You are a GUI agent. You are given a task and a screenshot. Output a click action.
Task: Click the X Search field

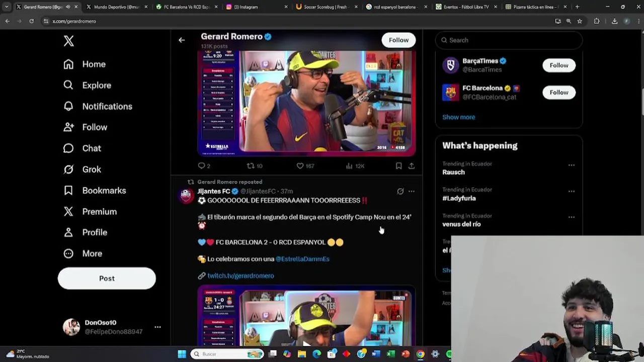click(x=509, y=40)
